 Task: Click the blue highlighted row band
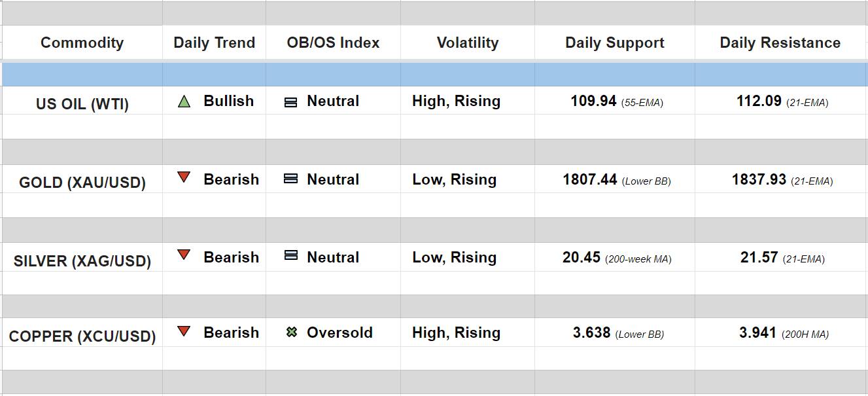(x=434, y=75)
